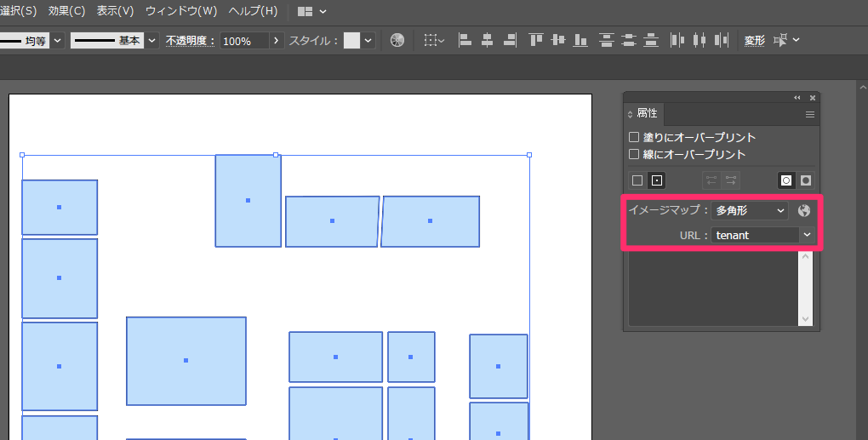868x440 pixels.
Task: Toggle the Don't Show Center Point button
Action: [637, 180]
